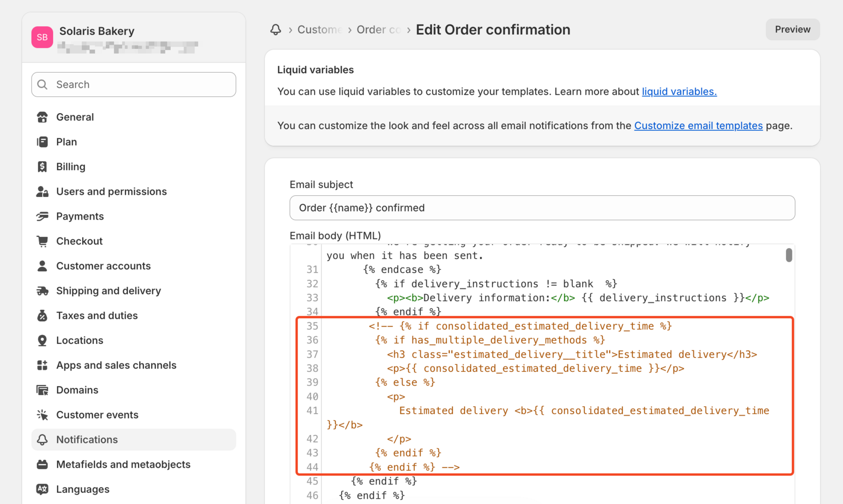Click the Delivery information line 33

tap(578, 298)
